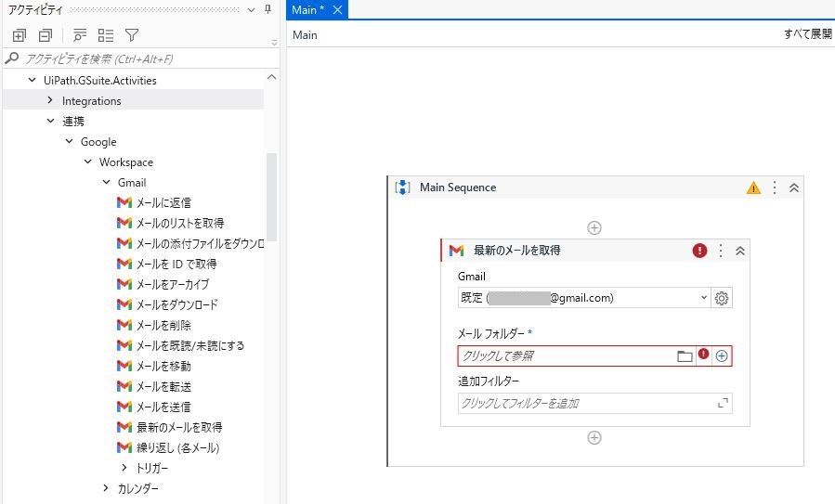The height and width of the screenshot is (504, 835).
Task: Expand the カレンダー node
Action: pos(106,487)
